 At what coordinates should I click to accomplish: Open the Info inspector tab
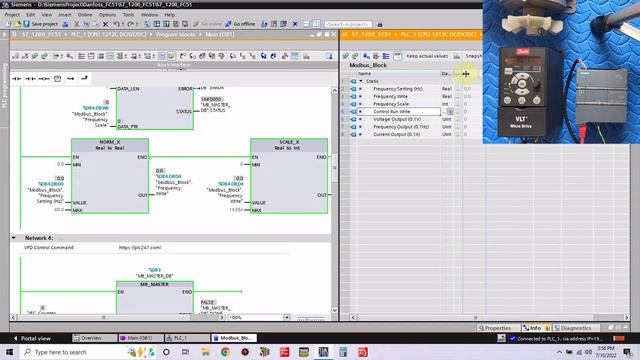tap(536, 328)
